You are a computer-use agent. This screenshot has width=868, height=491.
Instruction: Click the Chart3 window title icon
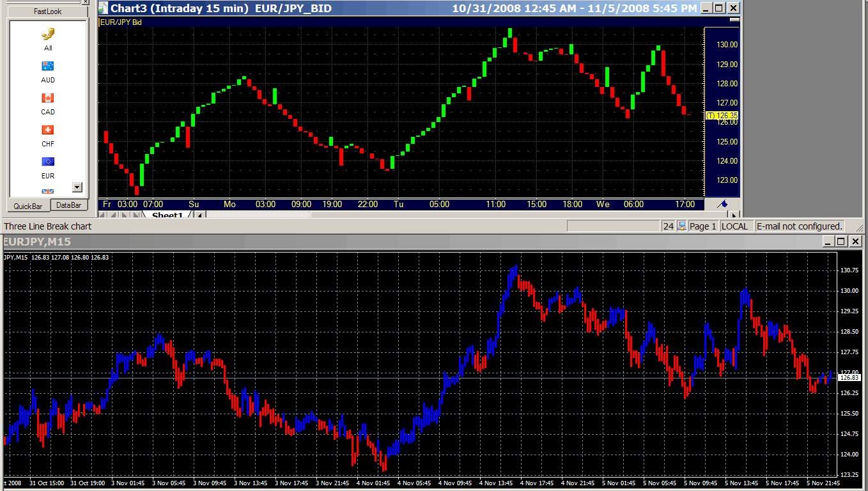(x=104, y=8)
